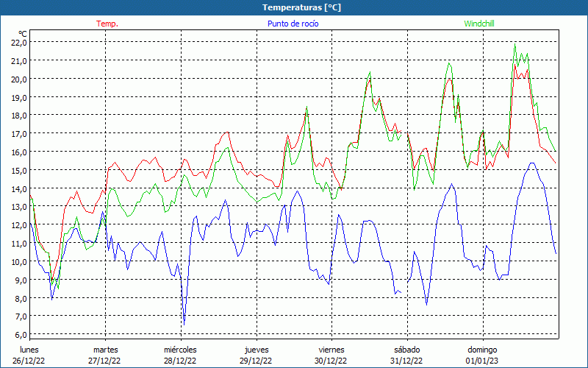Click the 'Temperaturas [°C]' chart title
This screenshot has width=588, height=368.
pyautogui.click(x=301, y=7)
